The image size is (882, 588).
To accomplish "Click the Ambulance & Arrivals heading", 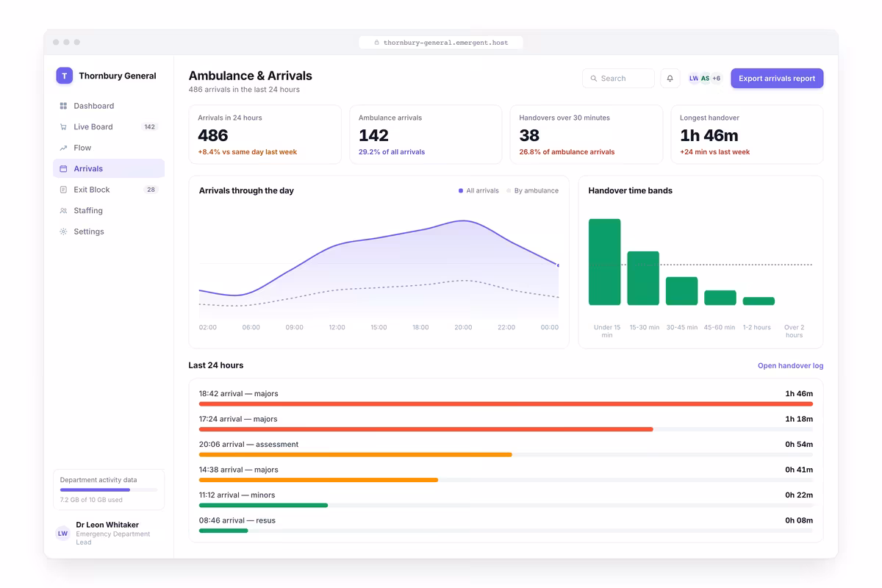I will tap(251, 76).
